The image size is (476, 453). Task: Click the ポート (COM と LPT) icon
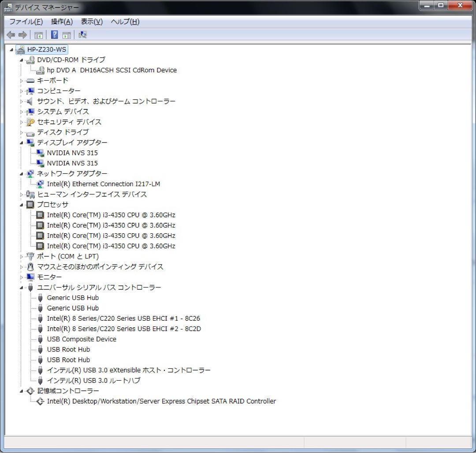(x=30, y=256)
